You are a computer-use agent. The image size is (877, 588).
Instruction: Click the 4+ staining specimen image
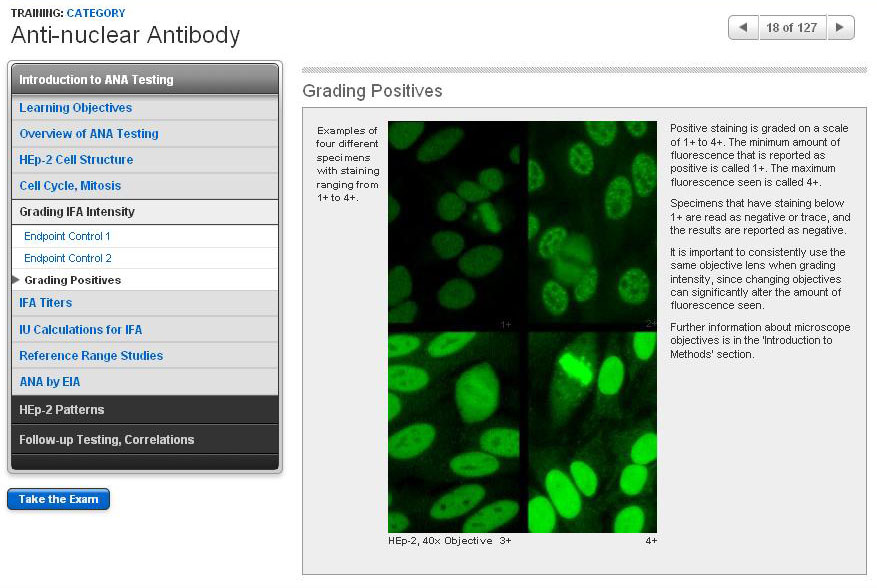coord(592,432)
